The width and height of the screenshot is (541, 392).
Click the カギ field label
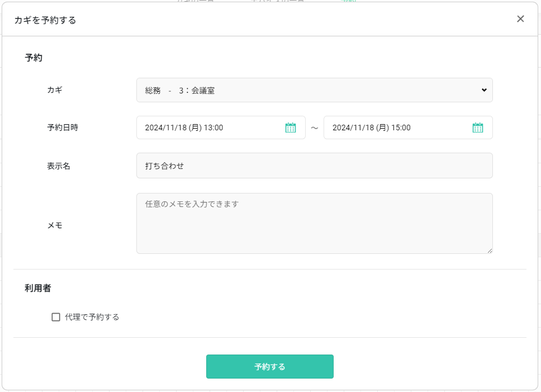tap(55, 89)
